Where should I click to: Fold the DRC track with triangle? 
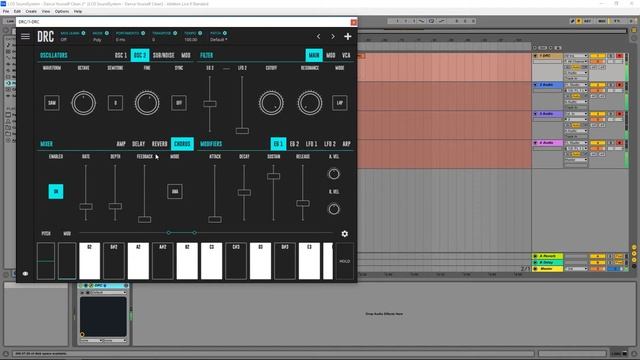(536, 56)
